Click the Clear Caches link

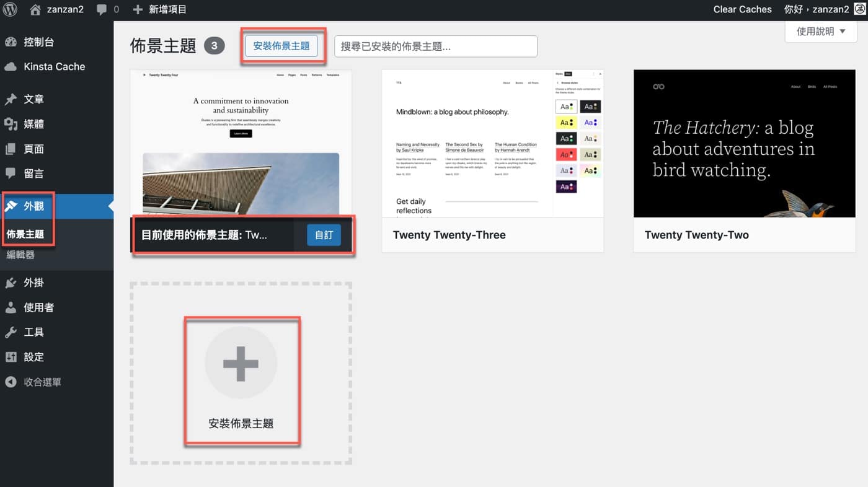742,9
